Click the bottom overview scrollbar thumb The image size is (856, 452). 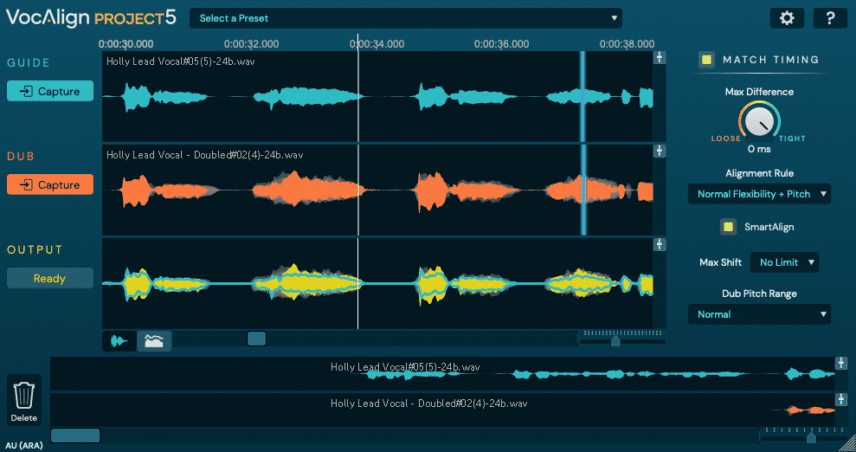[x=75, y=435]
